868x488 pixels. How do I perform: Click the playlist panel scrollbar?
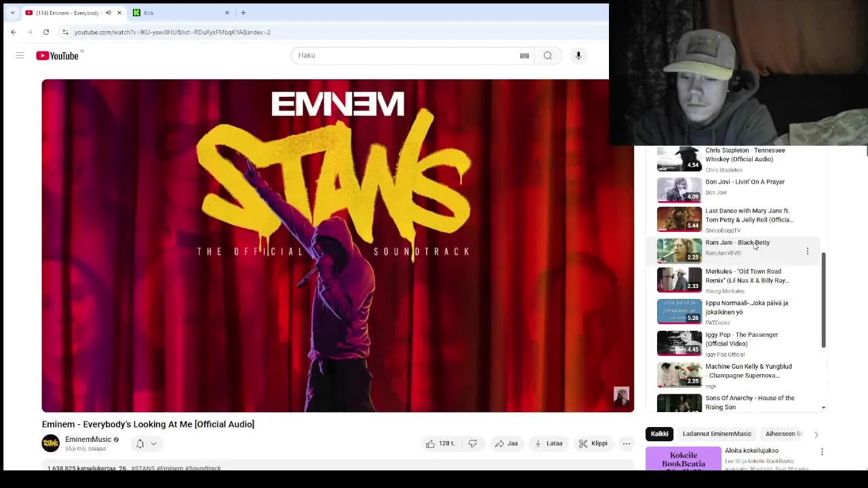[x=823, y=300]
